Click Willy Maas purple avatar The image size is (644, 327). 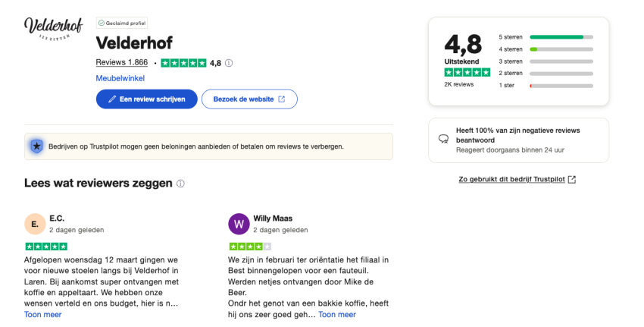(x=239, y=224)
